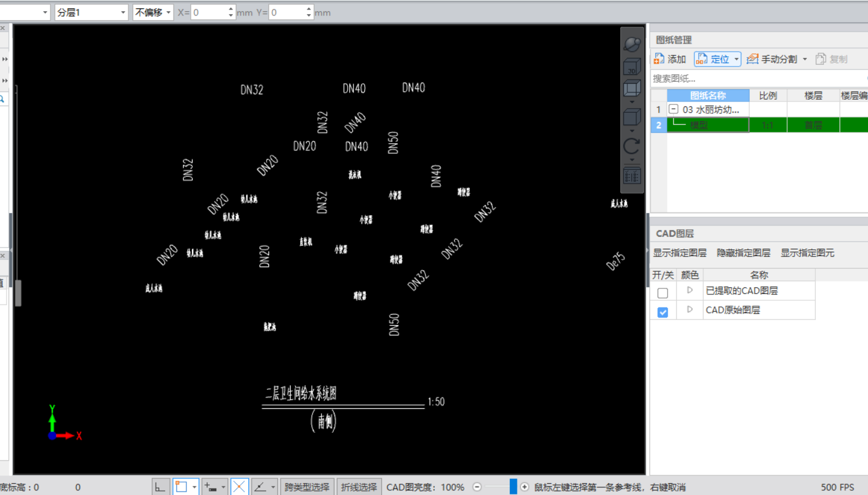Click the left panel vertical scrollbar handle

18,293
